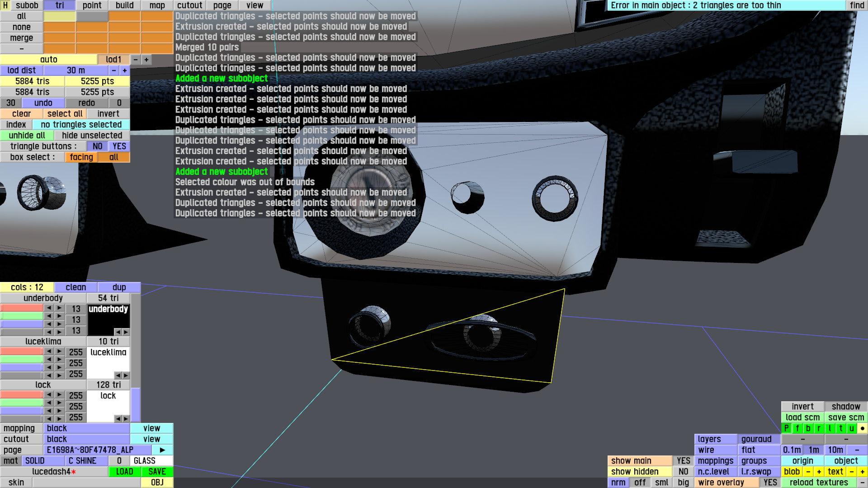This screenshot has height=488, width=868.
Task: Click the minus button beside lod dist
Action: pos(114,70)
